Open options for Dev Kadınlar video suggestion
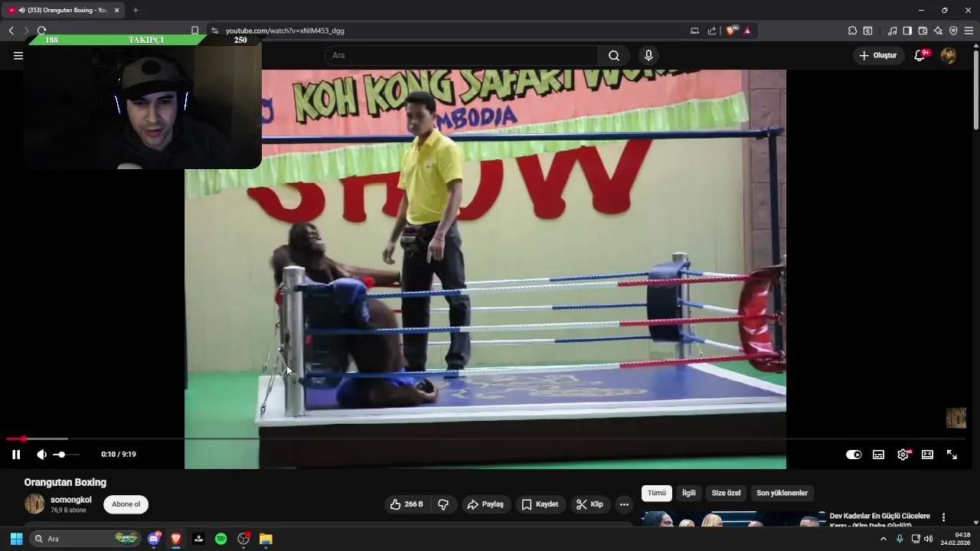The width and height of the screenshot is (980, 551). (x=943, y=517)
